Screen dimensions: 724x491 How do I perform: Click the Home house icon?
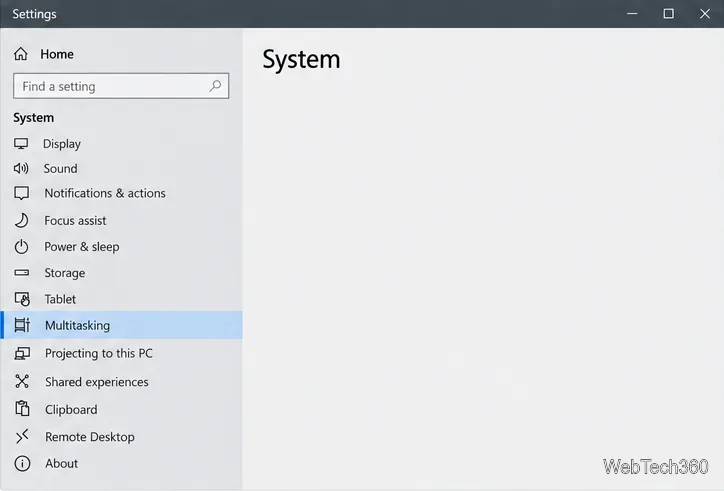pos(21,54)
